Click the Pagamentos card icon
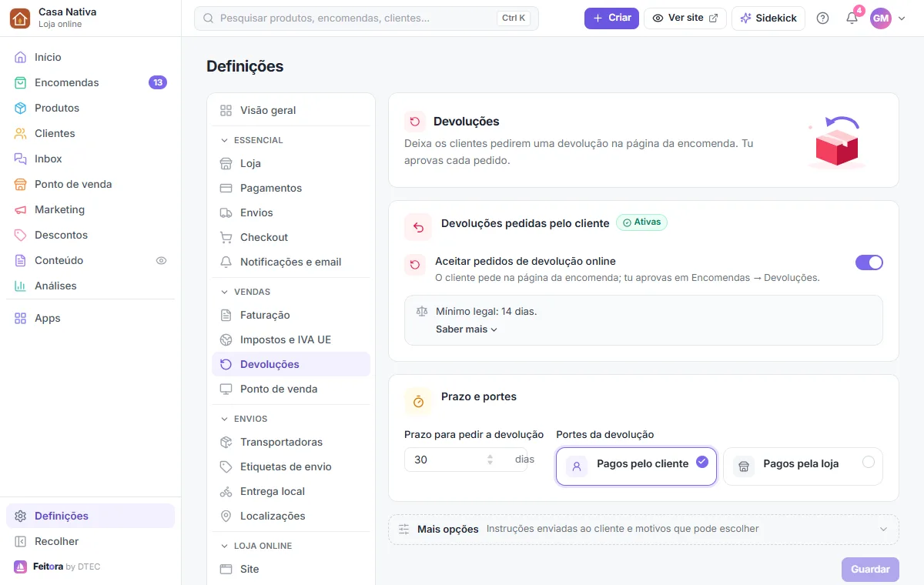924x585 pixels. point(226,188)
